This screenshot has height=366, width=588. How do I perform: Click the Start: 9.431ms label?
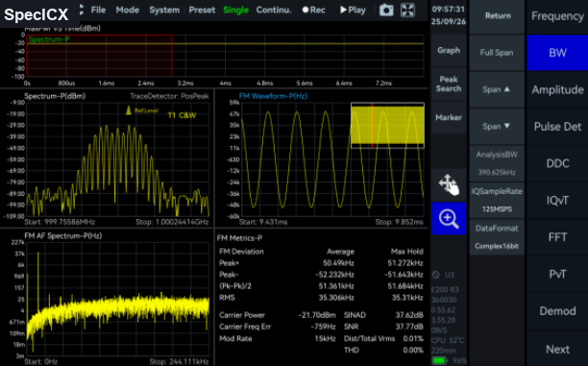[263, 222]
